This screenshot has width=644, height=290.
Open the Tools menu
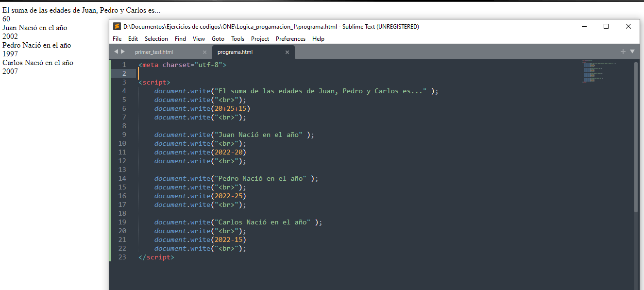pos(238,39)
